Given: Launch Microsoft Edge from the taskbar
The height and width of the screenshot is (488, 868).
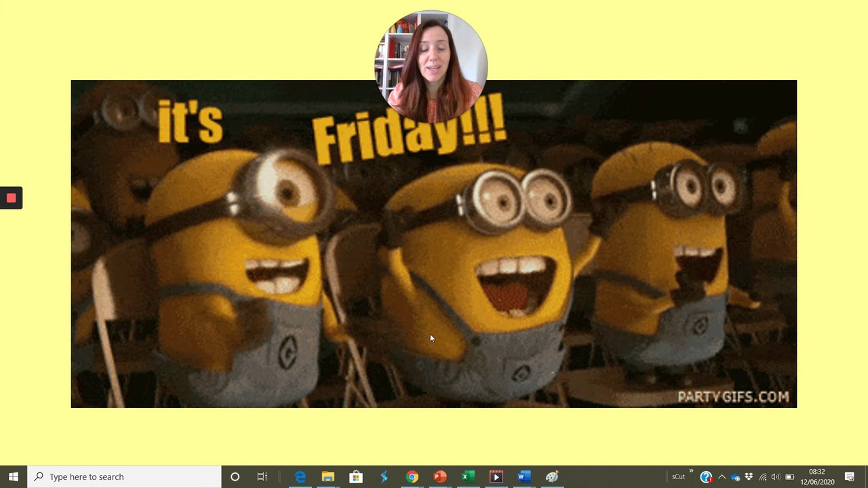Looking at the screenshot, I should [x=300, y=476].
